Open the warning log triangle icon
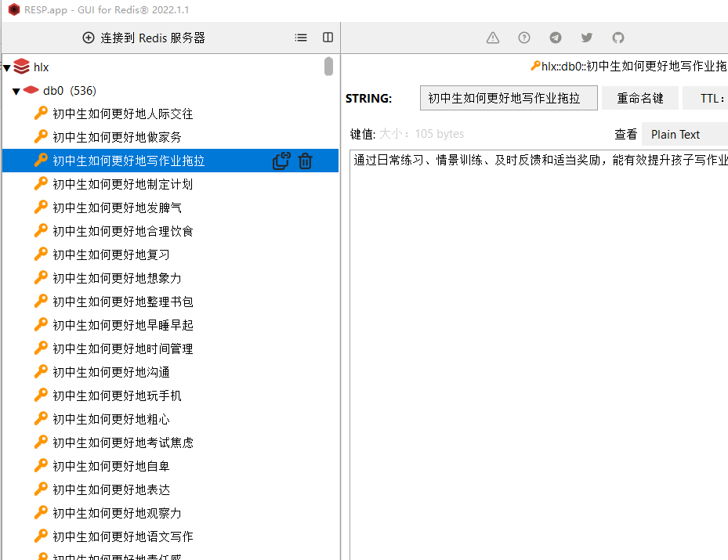The height and width of the screenshot is (560, 728). [493, 38]
